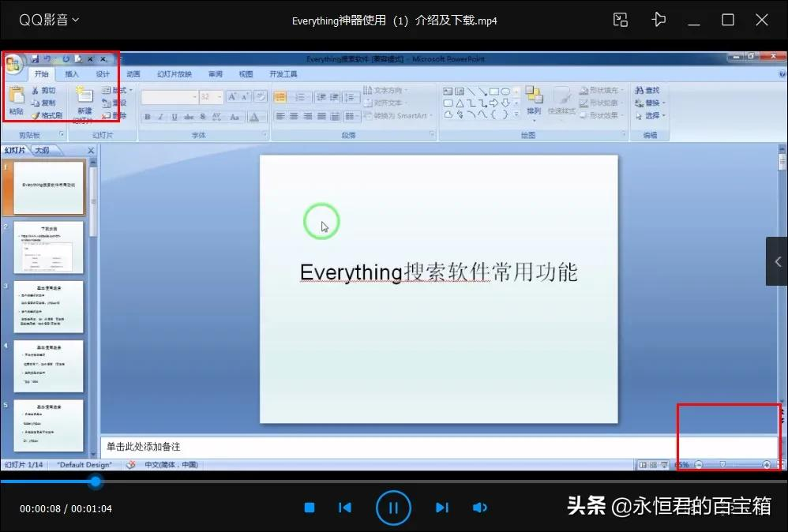Switch to mini player mode icon
Screen dimensions: 788x532
pos(621,20)
